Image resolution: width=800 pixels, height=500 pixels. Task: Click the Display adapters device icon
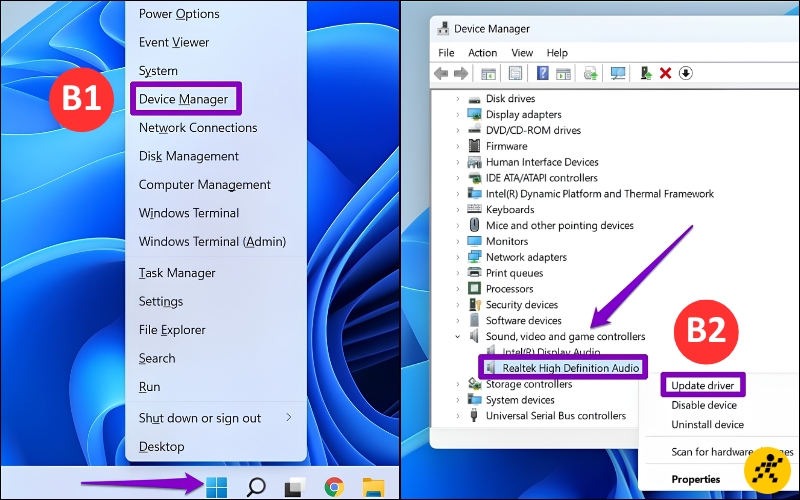474,114
